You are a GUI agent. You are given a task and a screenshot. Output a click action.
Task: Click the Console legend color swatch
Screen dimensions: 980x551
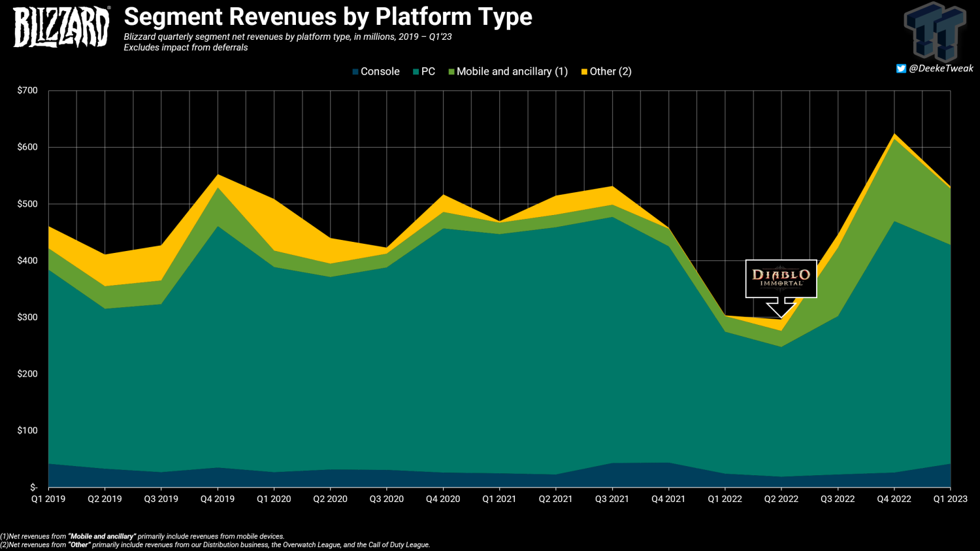point(355,72)
